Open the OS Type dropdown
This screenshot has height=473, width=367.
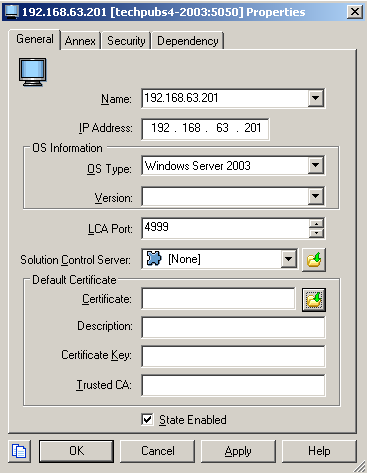tap(315, 165)
